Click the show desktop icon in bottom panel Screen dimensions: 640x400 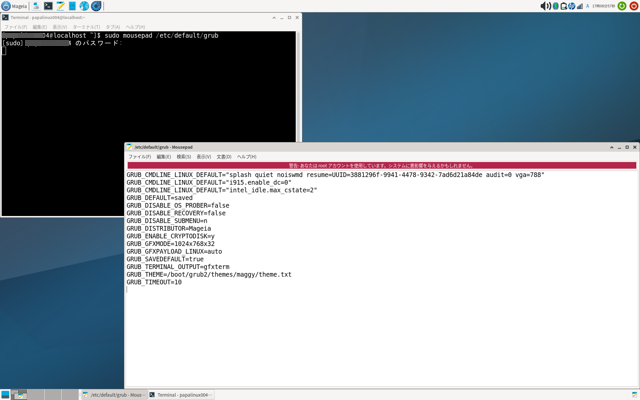(x=6, y=394)
